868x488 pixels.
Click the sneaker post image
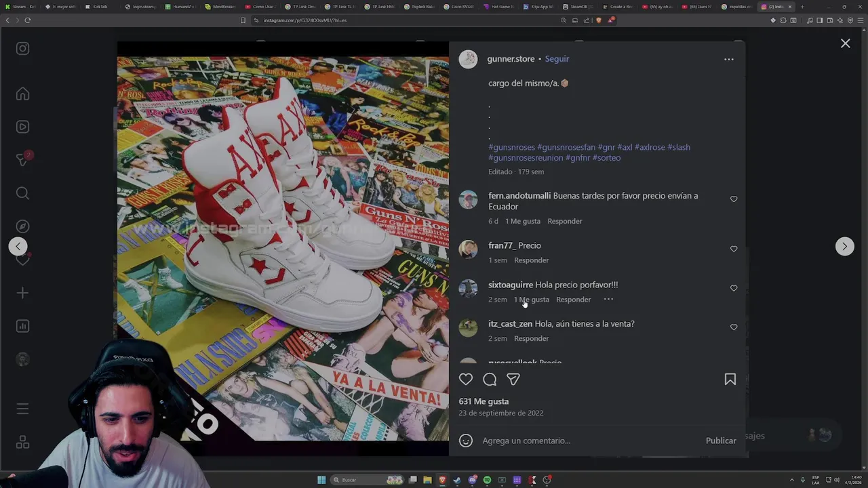(x=283, y=248)
